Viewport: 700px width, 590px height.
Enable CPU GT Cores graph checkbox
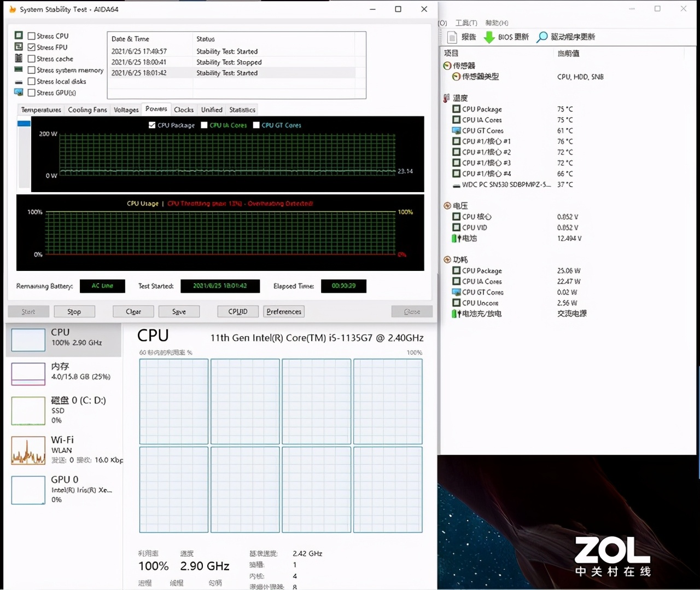[x=256, y=125]
